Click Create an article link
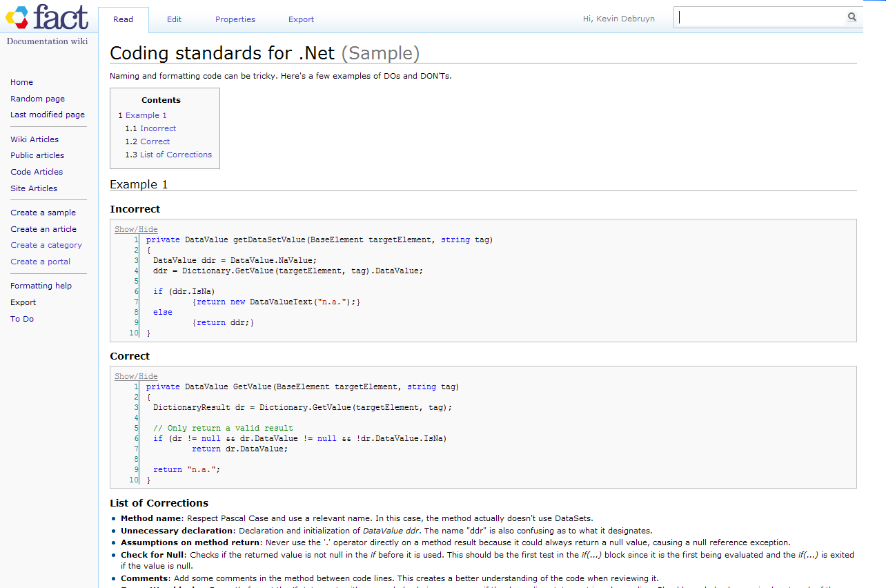This screenshot has height=588, width=886. coord(43,229)
